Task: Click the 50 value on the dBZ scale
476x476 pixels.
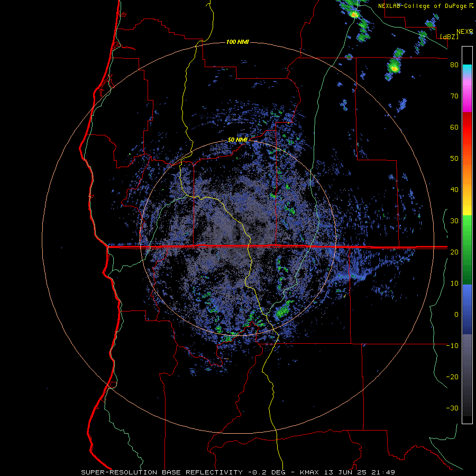Action: 454,159
